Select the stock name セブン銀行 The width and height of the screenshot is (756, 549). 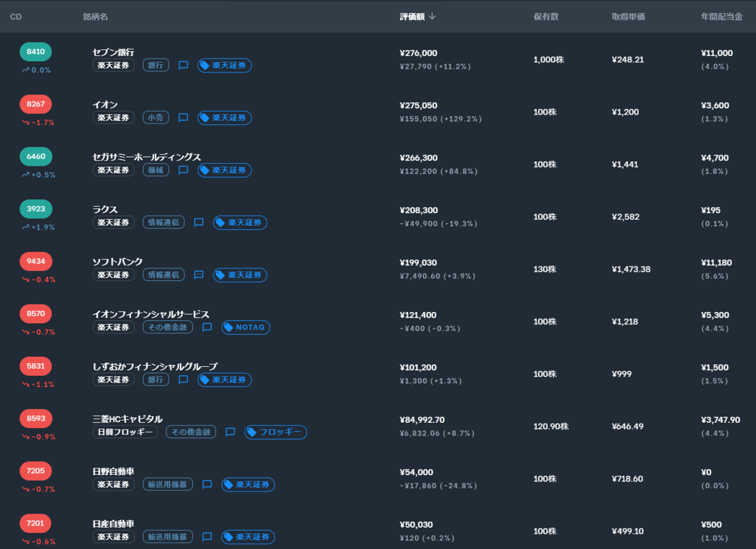[x=113, y=52]
